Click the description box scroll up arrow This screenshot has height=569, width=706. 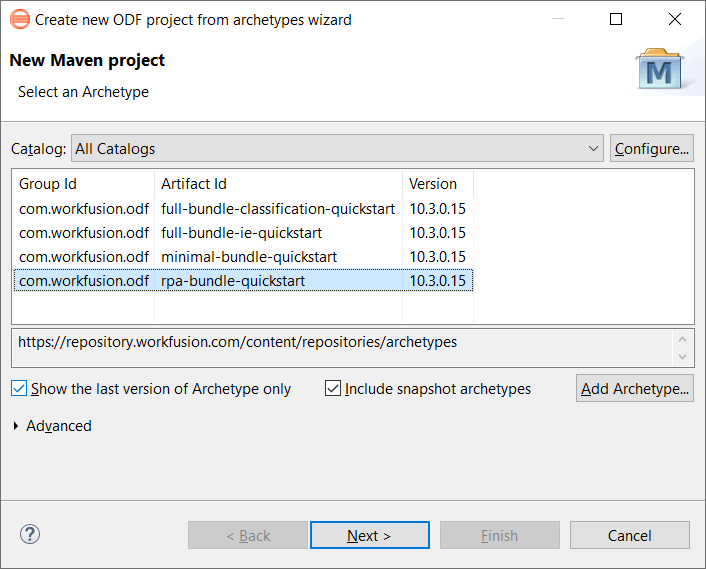coord(682,339)
